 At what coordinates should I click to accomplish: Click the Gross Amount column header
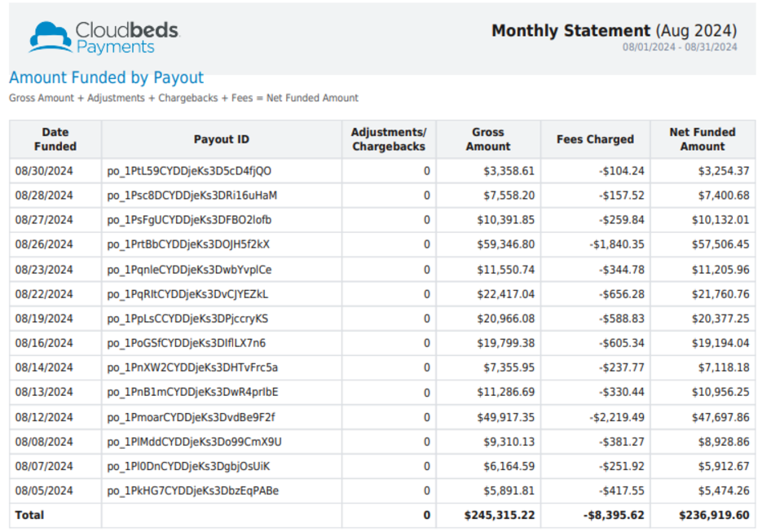pos(487,139)
